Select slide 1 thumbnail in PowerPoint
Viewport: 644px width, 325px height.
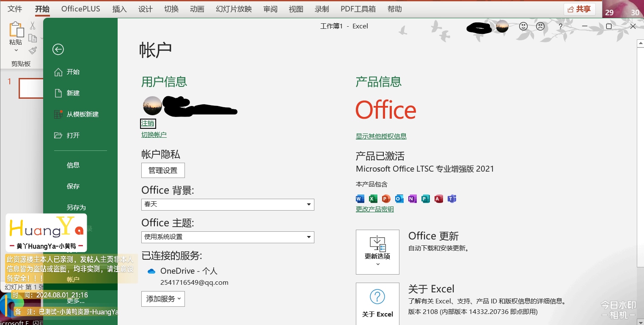[31, 88]
